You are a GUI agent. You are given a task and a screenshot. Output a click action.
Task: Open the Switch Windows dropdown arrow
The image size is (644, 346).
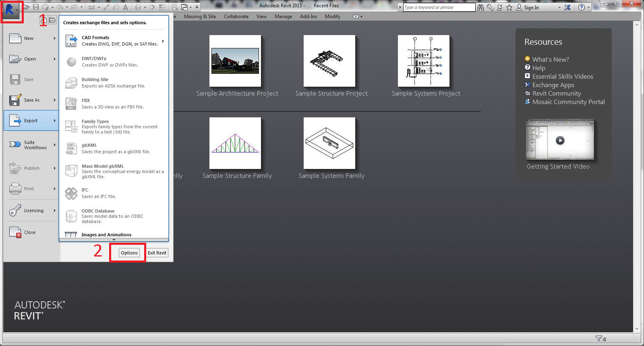click(191, 7)
